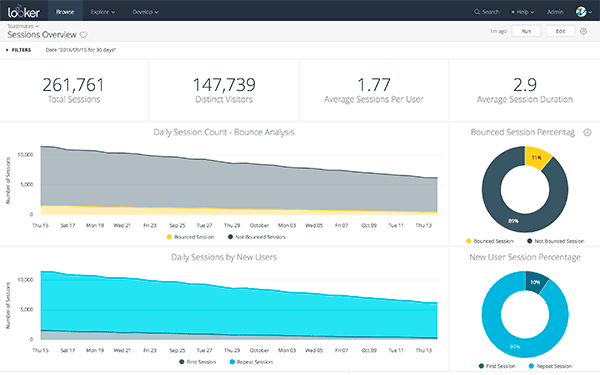The height and width of the screenshot is (375, 600).
Task: Click yellow 11% donut chart slice
Action: (x=536, y=158)
